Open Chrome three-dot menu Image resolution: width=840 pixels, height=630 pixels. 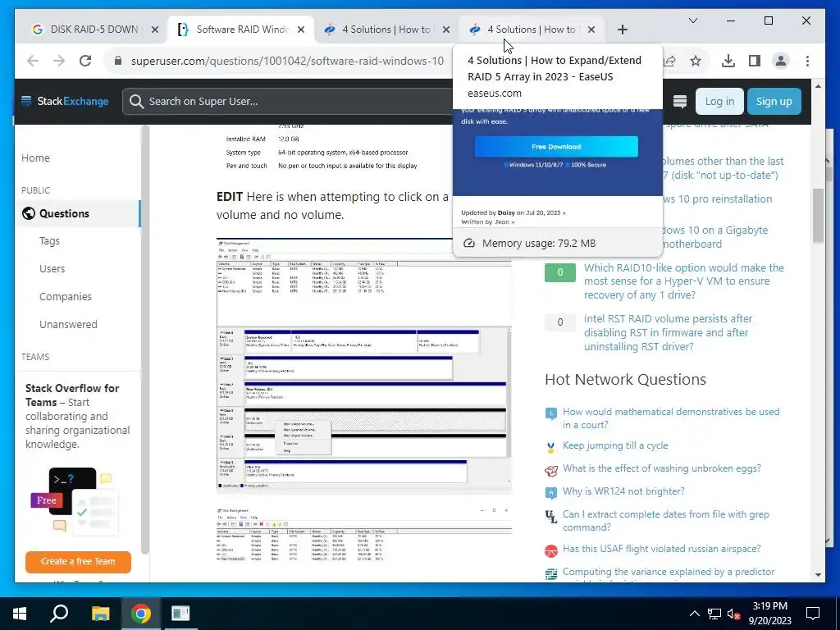(x=807, y=61)
